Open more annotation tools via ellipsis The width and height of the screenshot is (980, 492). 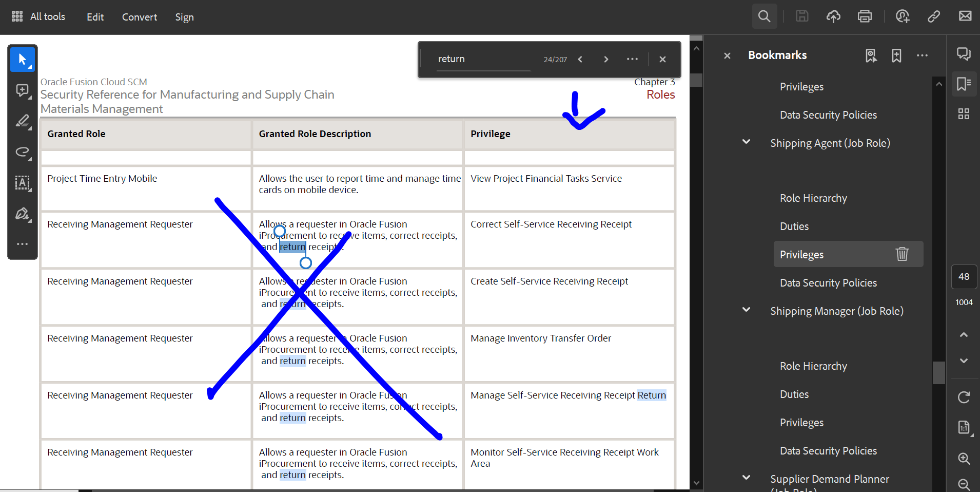point(23,244)
